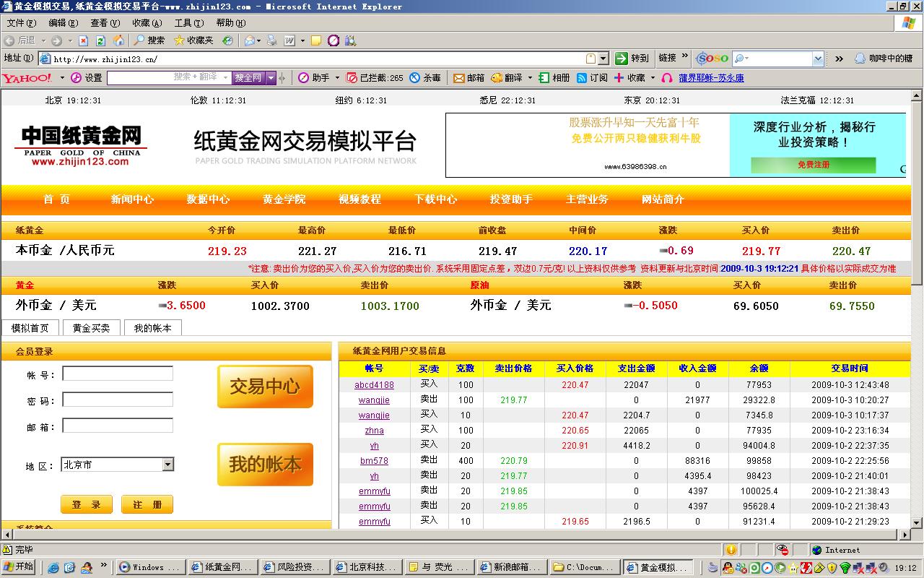924x578 pixels.
Task: Open 视频教程 in site navigation
Action: [359, 199]
